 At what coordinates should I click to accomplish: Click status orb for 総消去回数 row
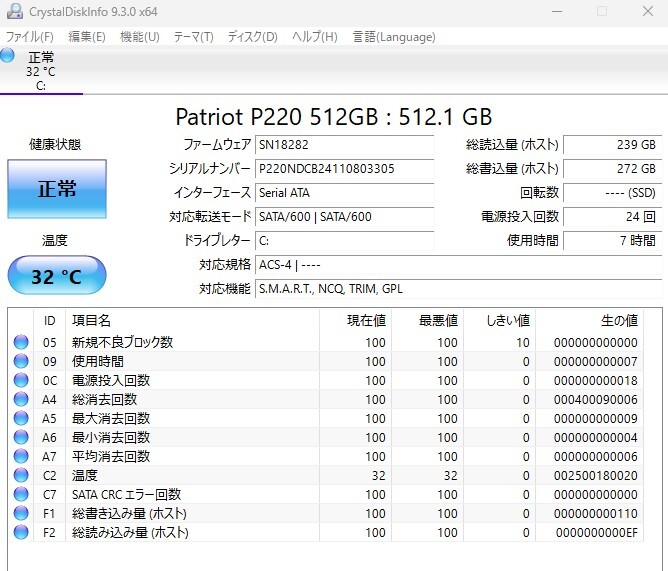click(21, 399)
